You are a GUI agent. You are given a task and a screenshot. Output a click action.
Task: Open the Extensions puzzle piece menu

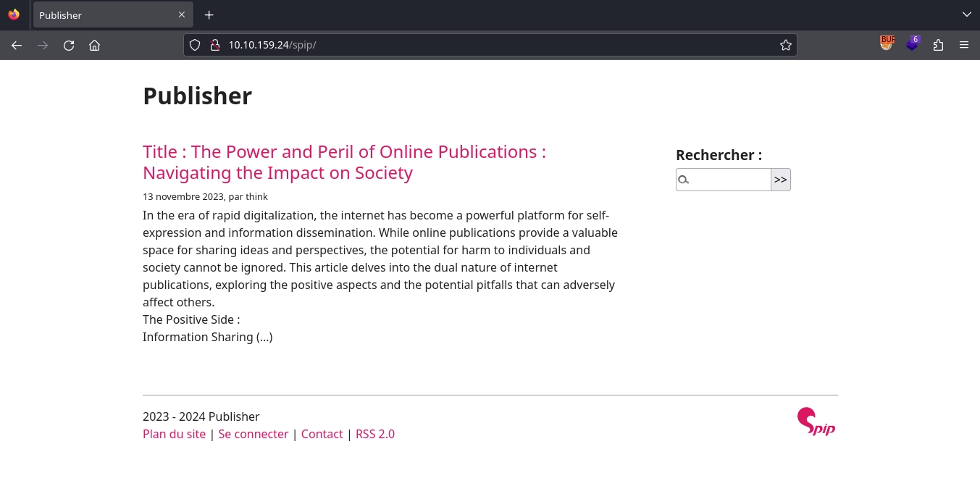pos(938,45)
